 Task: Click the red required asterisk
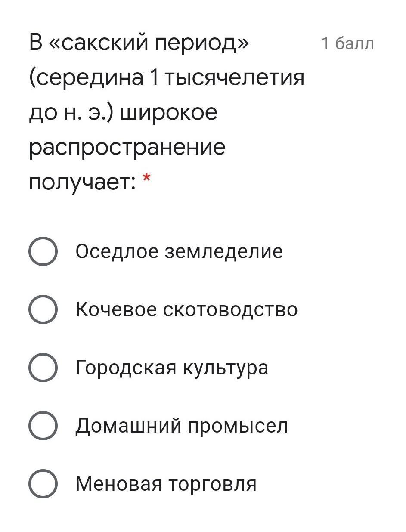click(x=147, y=178)
